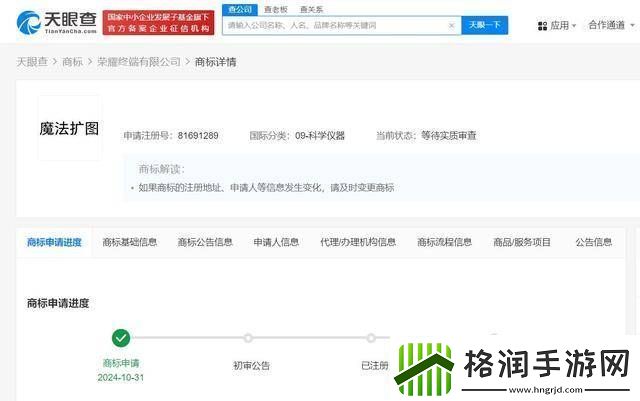
Task: Switch to 商品/服务项目 tab
Action: [x=522, y=242]
